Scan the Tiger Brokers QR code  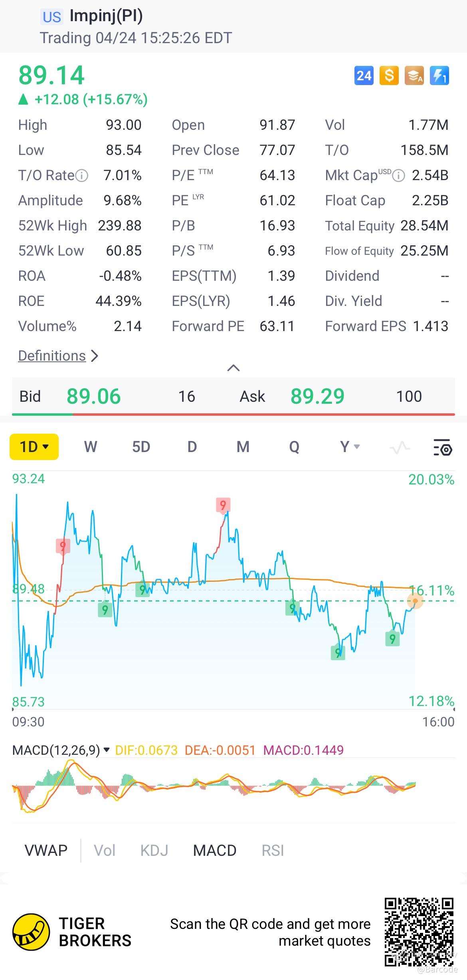[419, 931]
